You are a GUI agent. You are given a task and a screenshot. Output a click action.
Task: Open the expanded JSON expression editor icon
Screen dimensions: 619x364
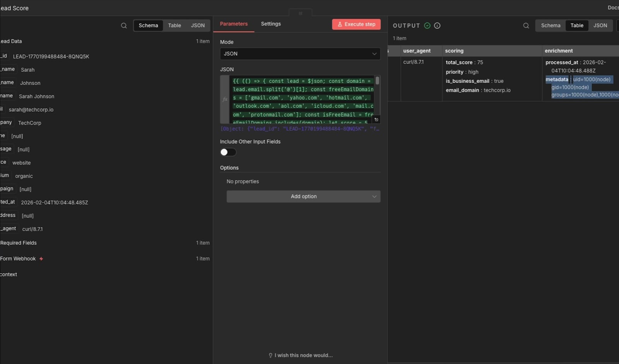(x=376, y=119)
